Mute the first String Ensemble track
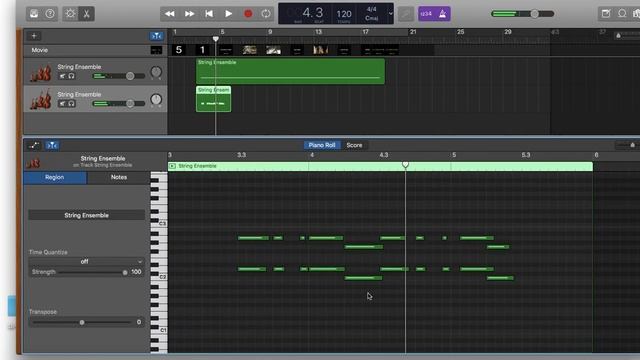This screenshot has height=360, width=640. click(x=62, y=76)
